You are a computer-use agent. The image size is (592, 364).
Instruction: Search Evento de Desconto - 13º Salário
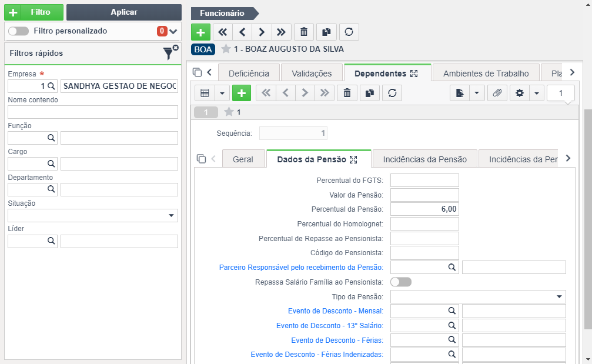[452, 326]
